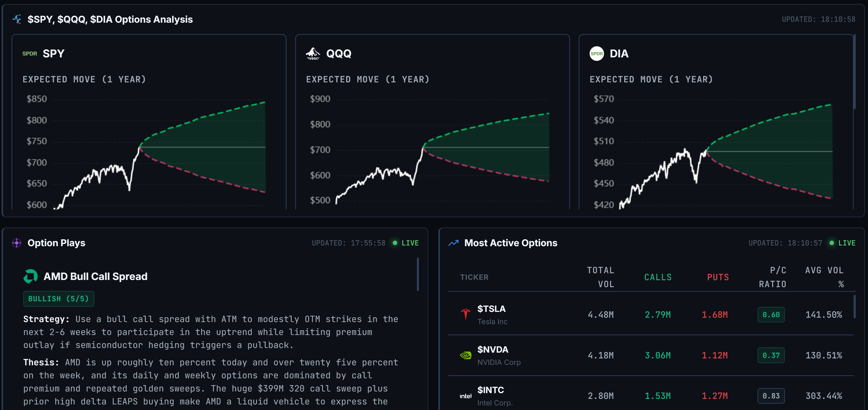Screen dimensions: 868x410
Task: Click the Option Plays panel scrollbar
Action: click(x=418, y=274)
